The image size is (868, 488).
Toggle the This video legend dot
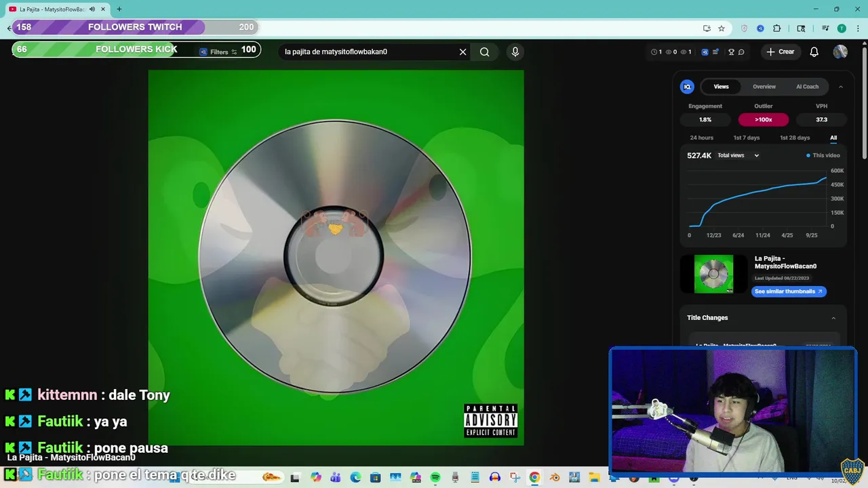coord(808,155)
